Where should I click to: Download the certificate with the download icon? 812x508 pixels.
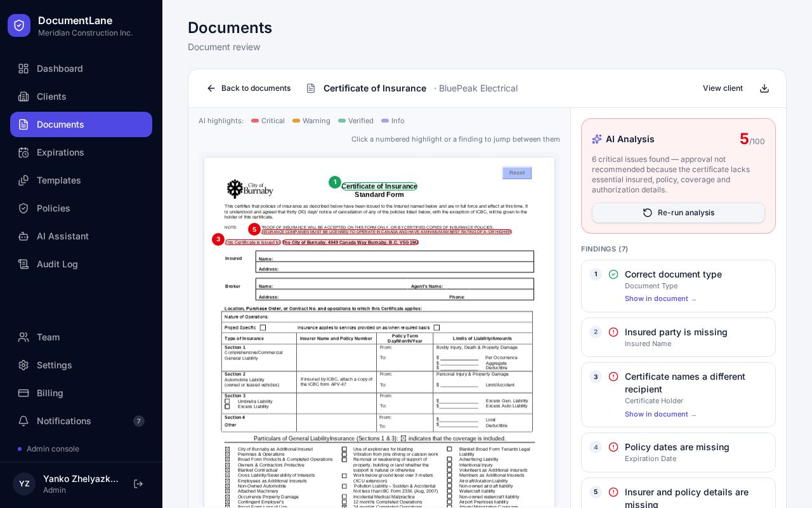[x=764, y=88]
